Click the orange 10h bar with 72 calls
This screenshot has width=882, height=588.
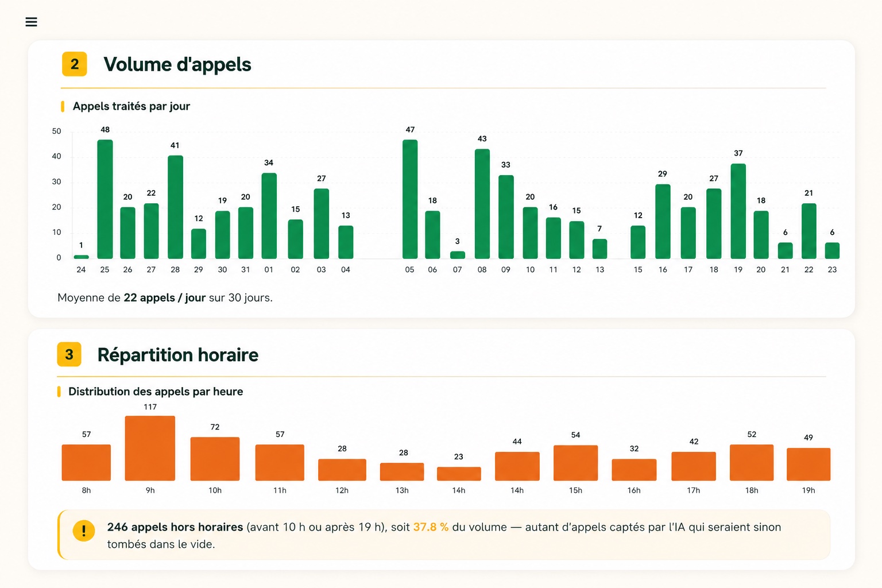215,459
